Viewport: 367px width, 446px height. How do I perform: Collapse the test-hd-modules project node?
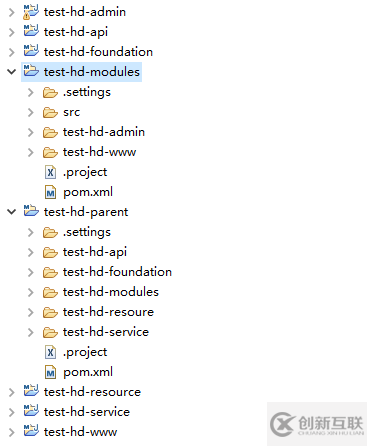[x=12, y=72]
